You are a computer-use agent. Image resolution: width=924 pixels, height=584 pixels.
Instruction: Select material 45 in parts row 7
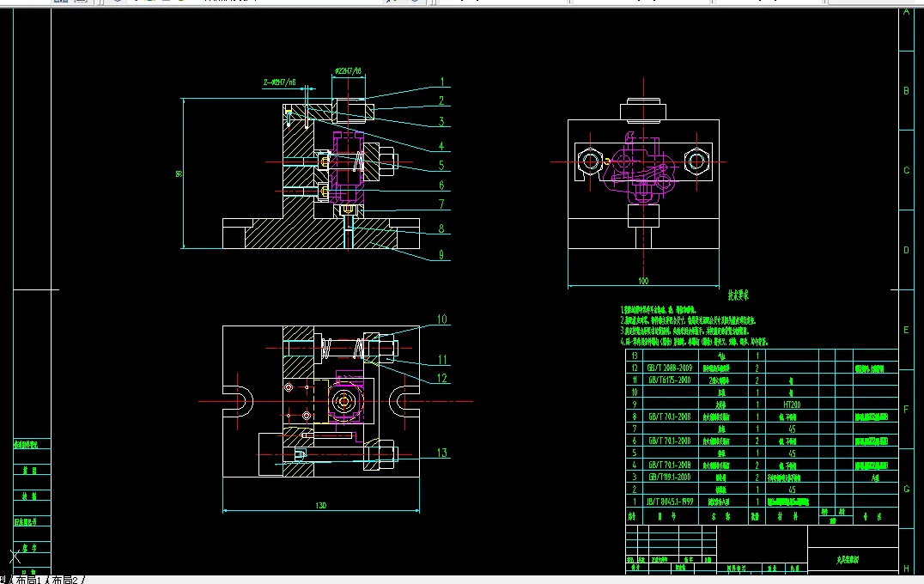pos(792,429)
